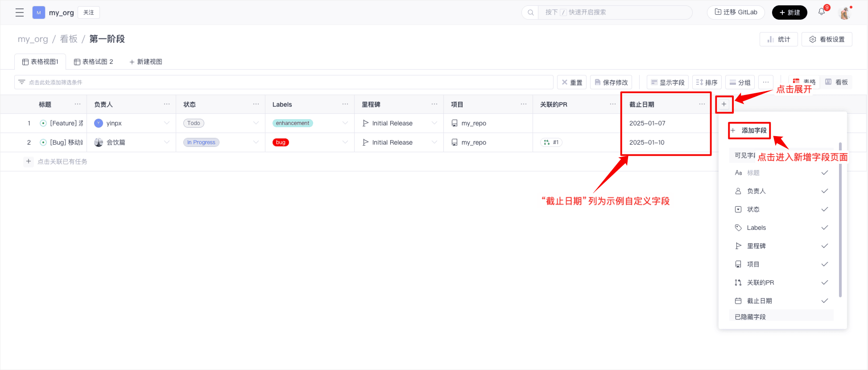Click the red bug label tag
This screenshot has height=370, width=868.
click(x=281, y=142)
